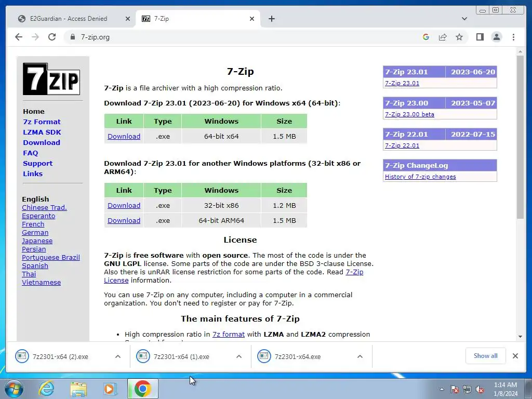532x399 pixels.
Task: Launch Internet Explorer from taskbar
Action: (46, 389)
